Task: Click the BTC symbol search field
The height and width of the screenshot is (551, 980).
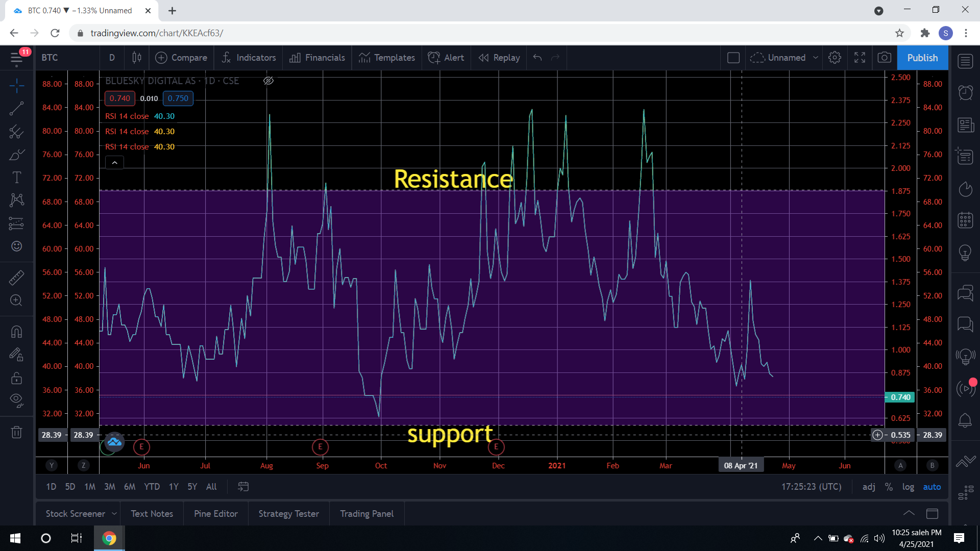Action: 67,58
